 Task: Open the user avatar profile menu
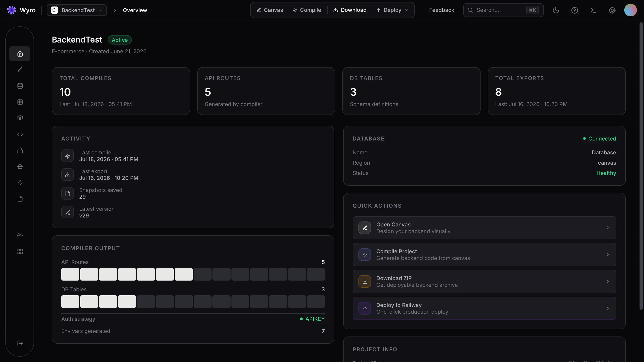tap(630, 10)
